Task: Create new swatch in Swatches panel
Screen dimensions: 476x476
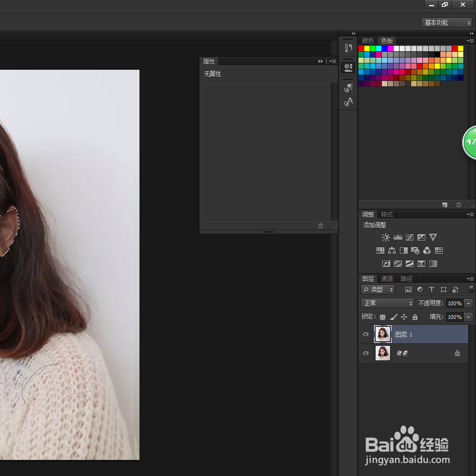Action: (x=445, y=205)
